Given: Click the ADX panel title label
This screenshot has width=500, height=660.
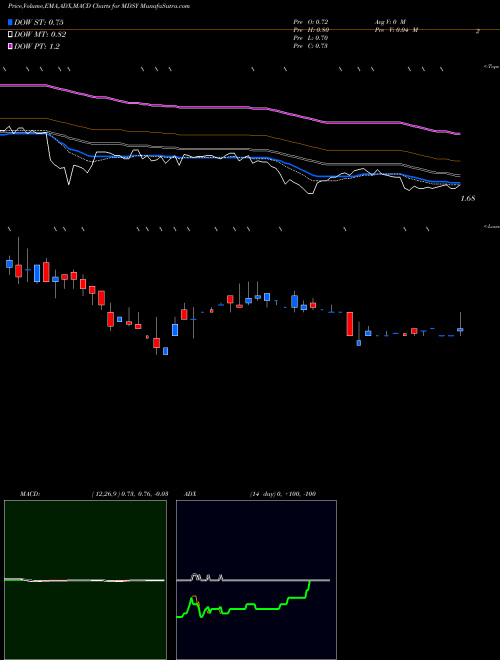Looking at the screenshot, I should click(x=190, y=493).
